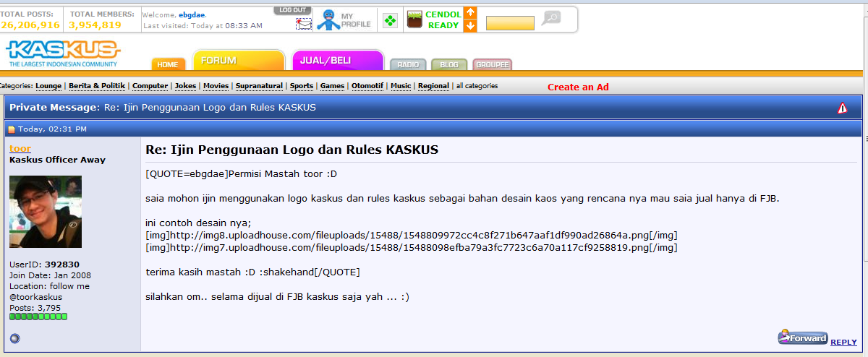This screenshot has width=868, height=357.
Task: Click the REPLY link
Action: pyautogui.click(x=843, y=342)
